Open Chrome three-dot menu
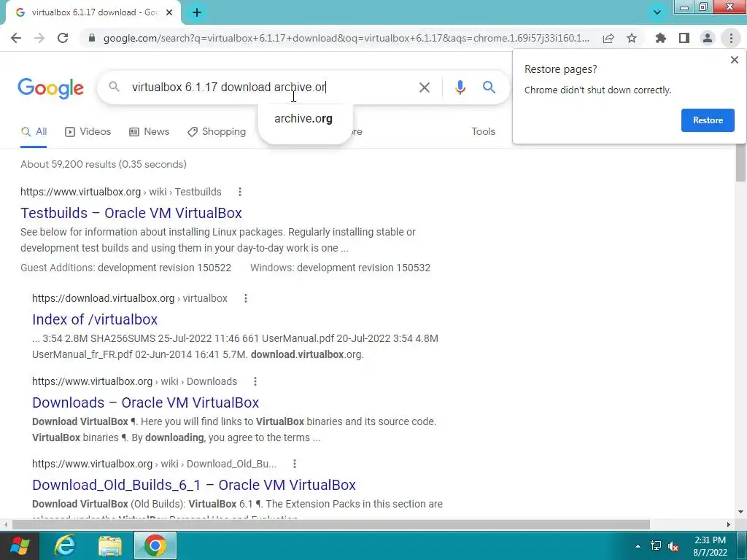 click(x=731, y=38)
